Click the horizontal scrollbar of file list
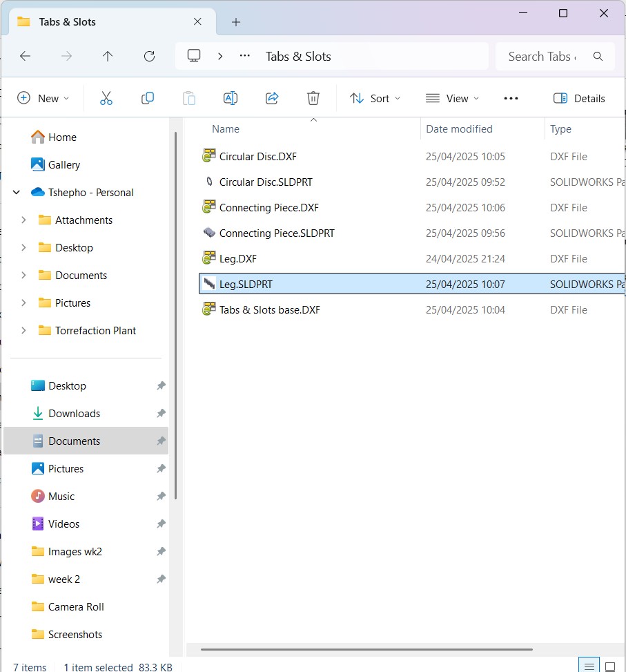 point(366,649)
